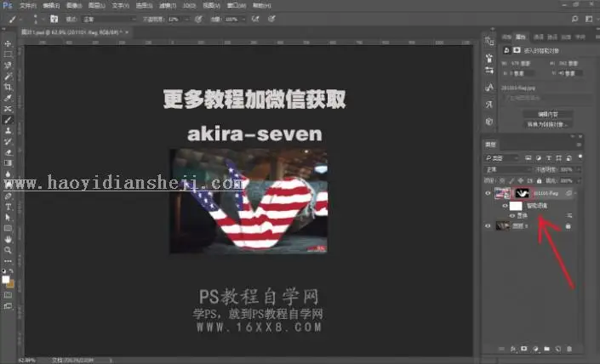Click the new layer icon at Layers panel bottom
Image resolution: width=600 pixels, height=364 pixels.
pos(558,349)
